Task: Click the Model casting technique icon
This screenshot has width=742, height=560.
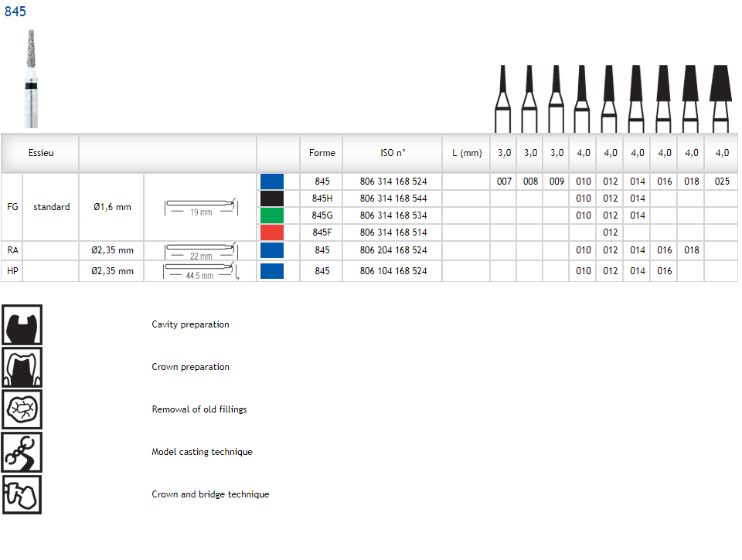Action: (x=22, y=452)
